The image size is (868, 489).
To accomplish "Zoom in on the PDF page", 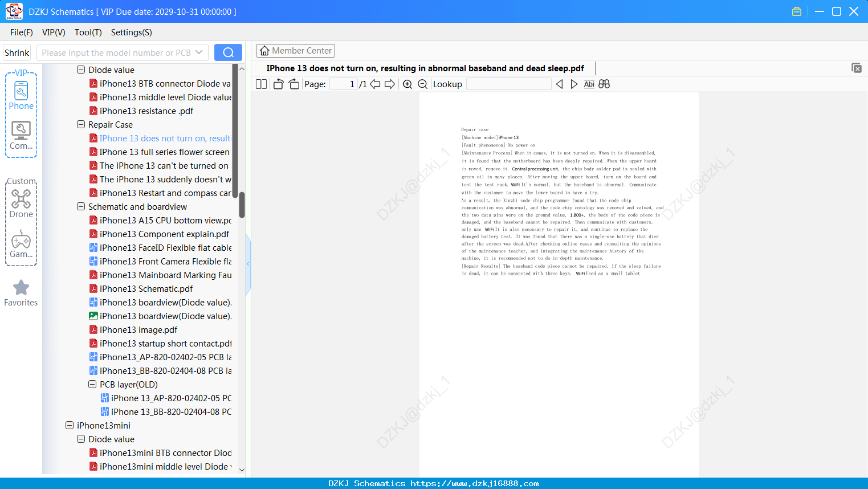I will click(x=407, y=84).
